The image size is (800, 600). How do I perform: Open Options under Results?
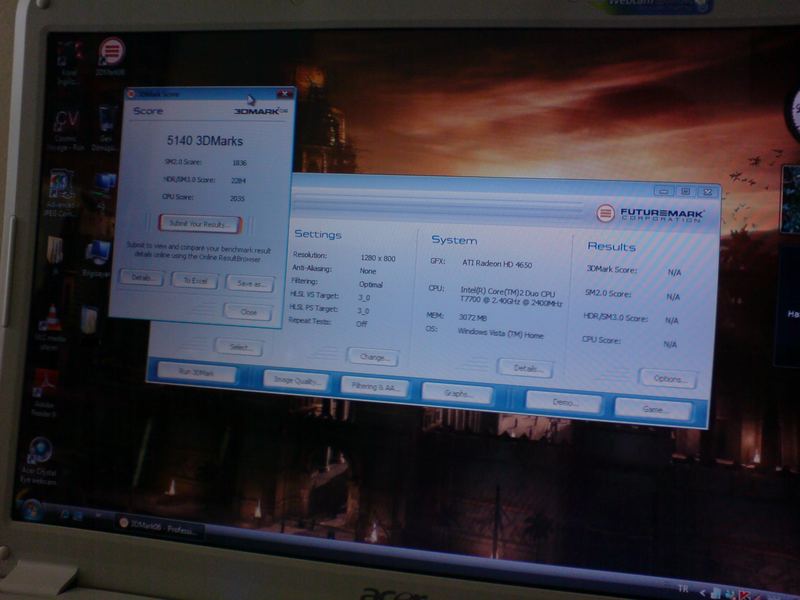point(668,379)
